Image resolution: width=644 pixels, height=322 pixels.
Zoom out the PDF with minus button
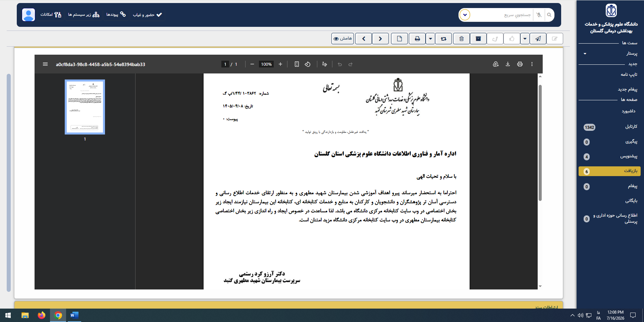pyautogui.click(x=252, y=64)
